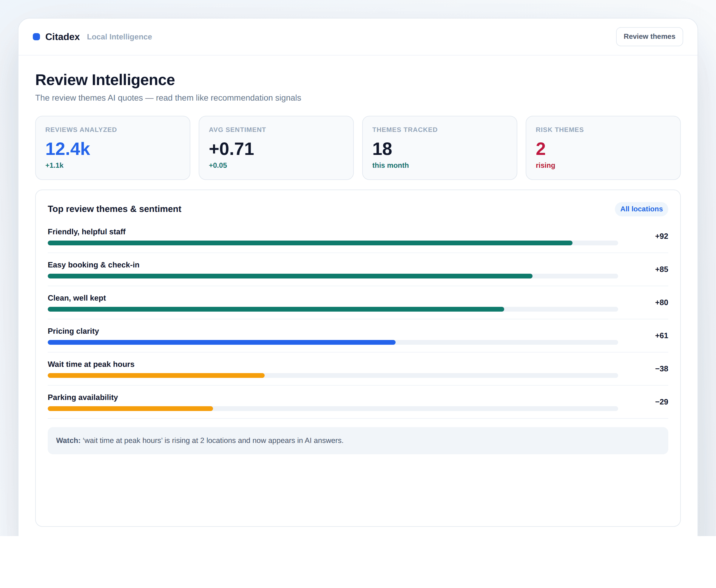Screen dimensions: 716x588
Task: Click the Top review themes & sentiment title
Action: pos(115,209)
